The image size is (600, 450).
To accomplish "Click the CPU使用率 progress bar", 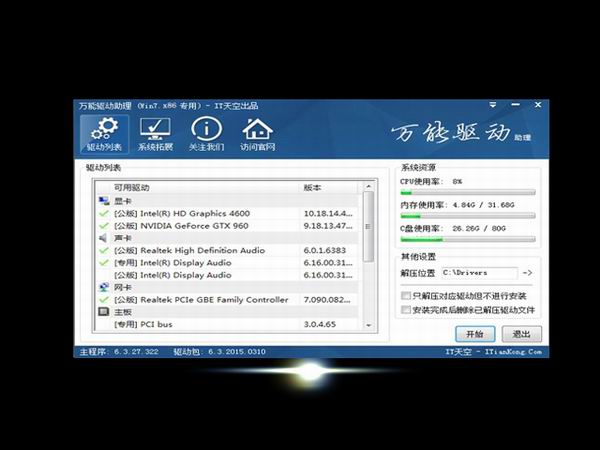I will pyautogui.click(x=468, y=193).
